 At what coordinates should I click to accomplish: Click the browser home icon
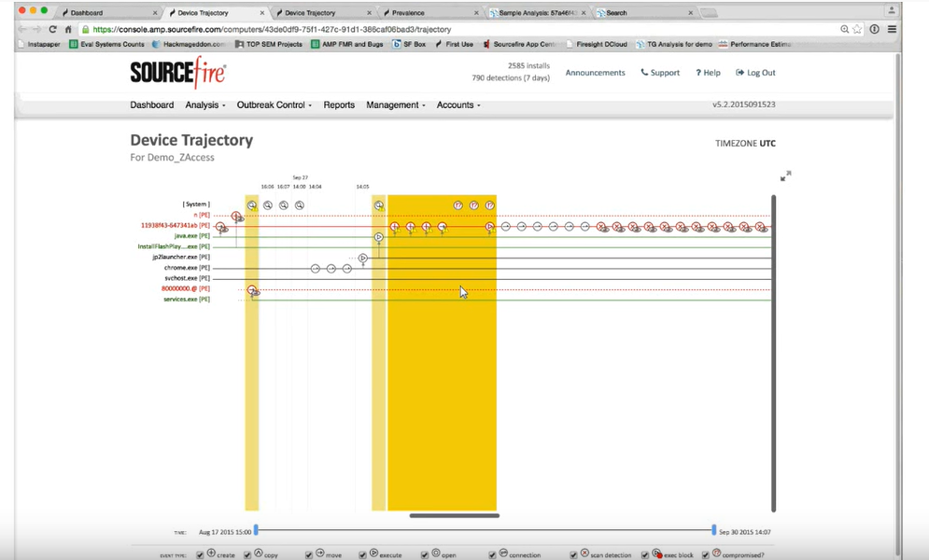click(x=68, y=29)
